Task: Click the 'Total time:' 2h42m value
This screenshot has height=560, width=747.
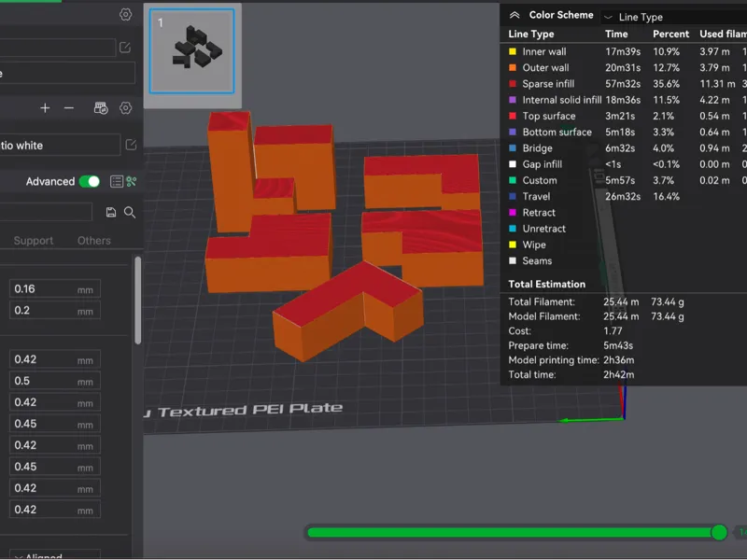Action: [618, 375]
